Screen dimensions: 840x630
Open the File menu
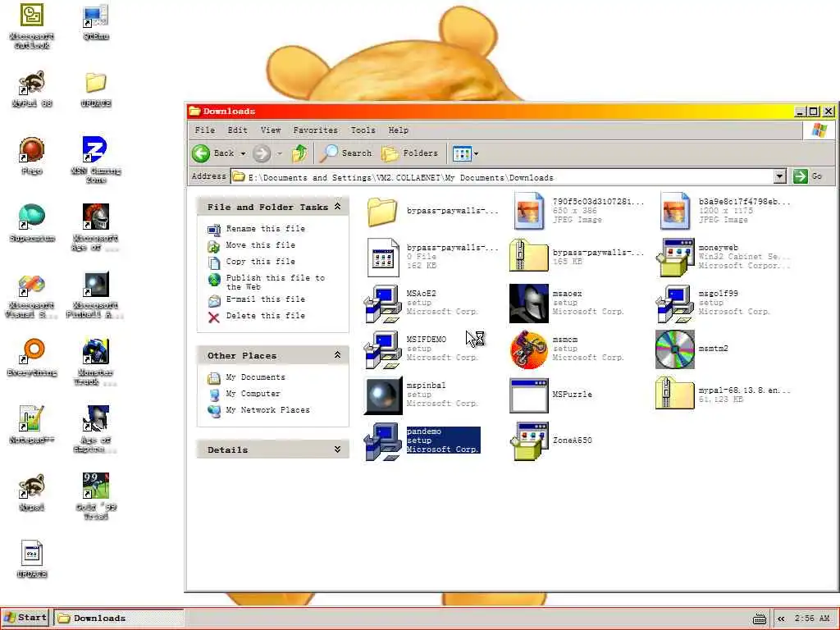coord(204,130)
